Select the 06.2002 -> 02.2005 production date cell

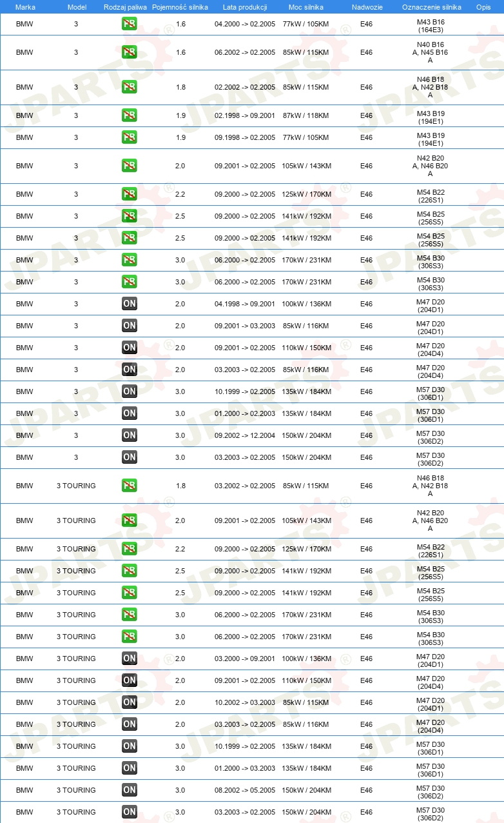pos(245,52)
